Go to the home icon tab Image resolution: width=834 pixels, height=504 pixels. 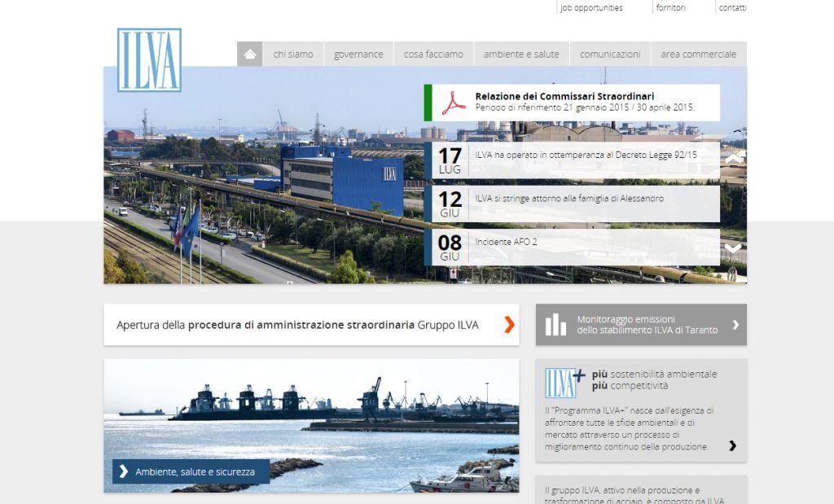(x=250, y=55)
